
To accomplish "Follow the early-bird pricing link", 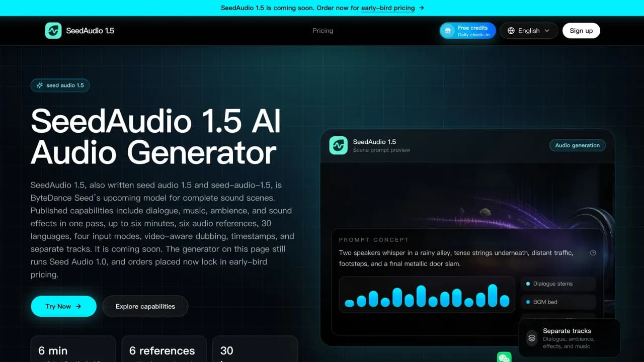I will coord(388,8).
